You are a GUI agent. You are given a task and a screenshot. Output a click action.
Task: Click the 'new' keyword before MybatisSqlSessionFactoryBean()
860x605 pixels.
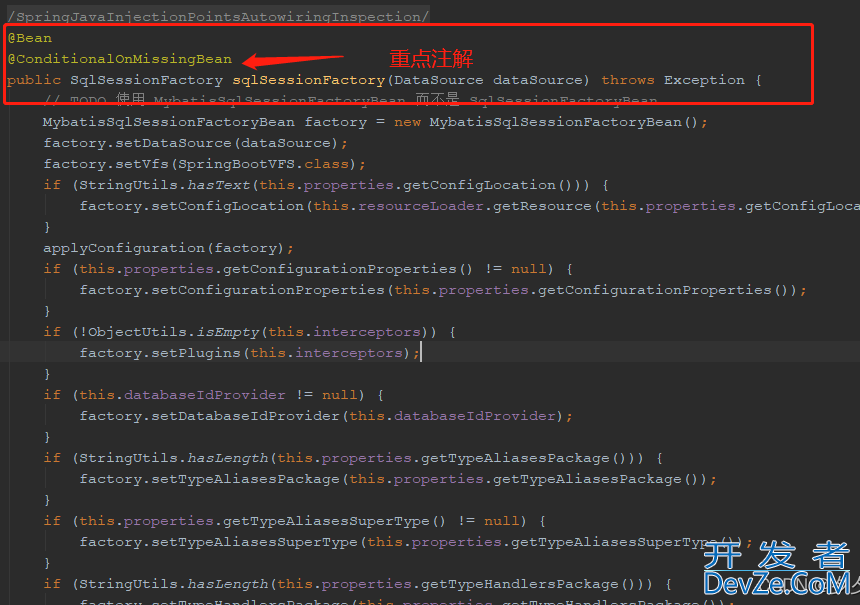[408, 122]
